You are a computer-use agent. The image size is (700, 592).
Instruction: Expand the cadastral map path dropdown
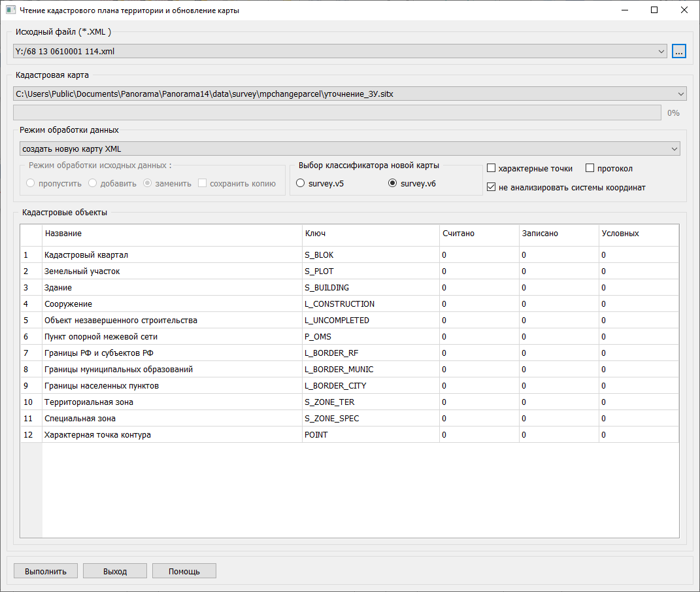point(681,94)
